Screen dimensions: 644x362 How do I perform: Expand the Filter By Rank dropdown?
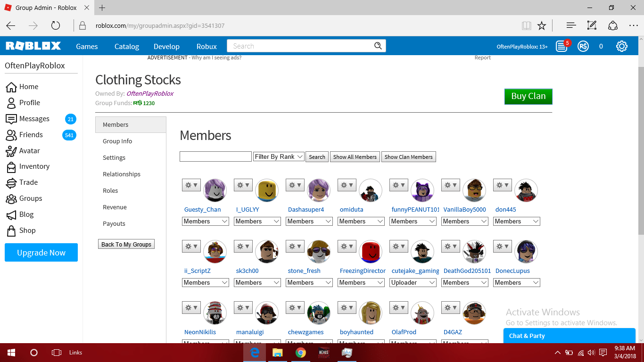click(x=279, y=156)
